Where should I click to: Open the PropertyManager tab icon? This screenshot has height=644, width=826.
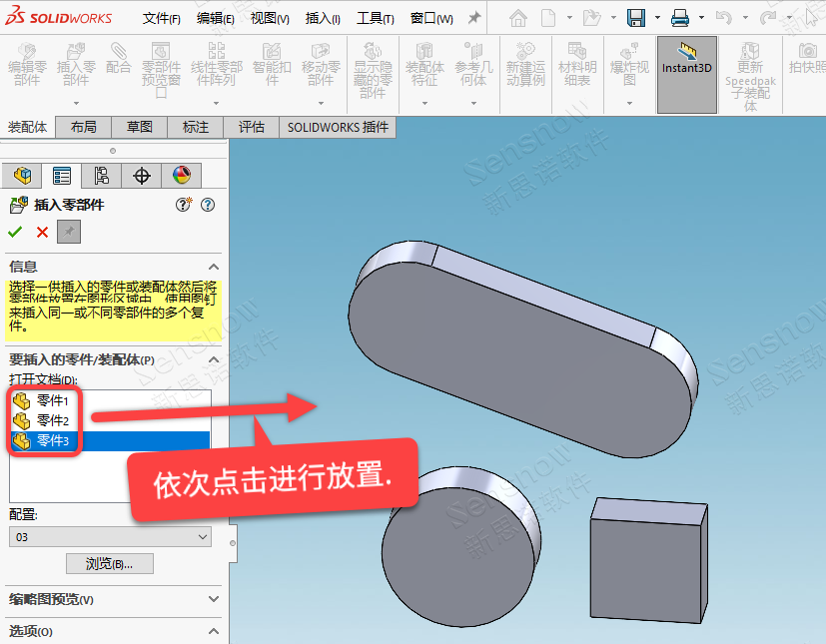(62, 176)
